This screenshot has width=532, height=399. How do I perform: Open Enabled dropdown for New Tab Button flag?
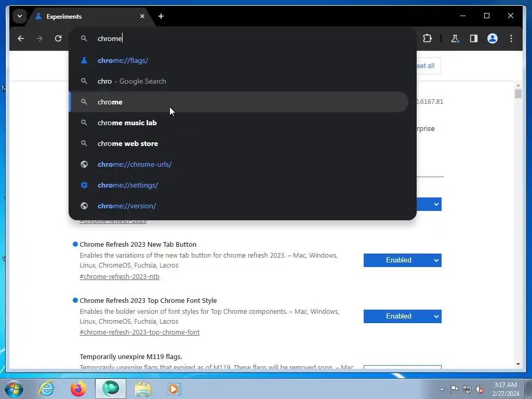point(403,260)
